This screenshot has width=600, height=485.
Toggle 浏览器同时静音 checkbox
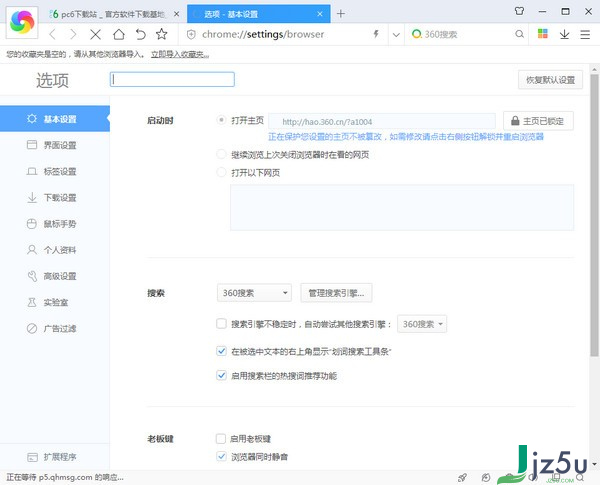[x=221, y=456]
